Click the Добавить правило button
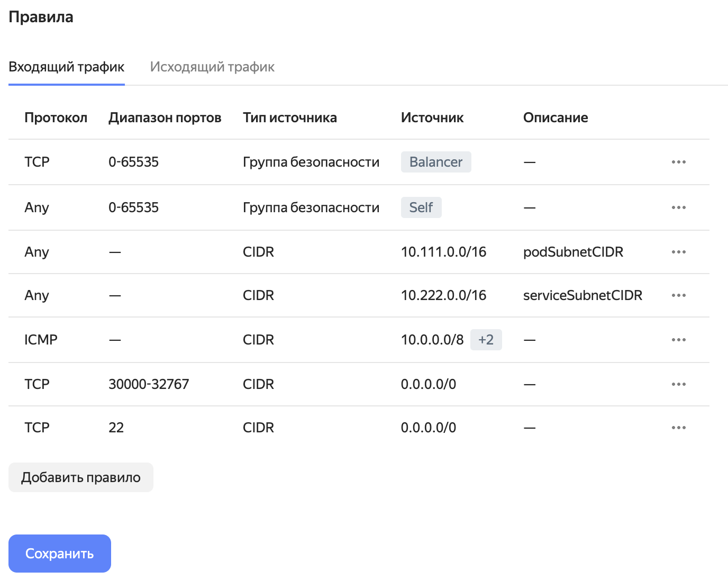The width and height of the screenshot is (728, 580). click(80, 477)
